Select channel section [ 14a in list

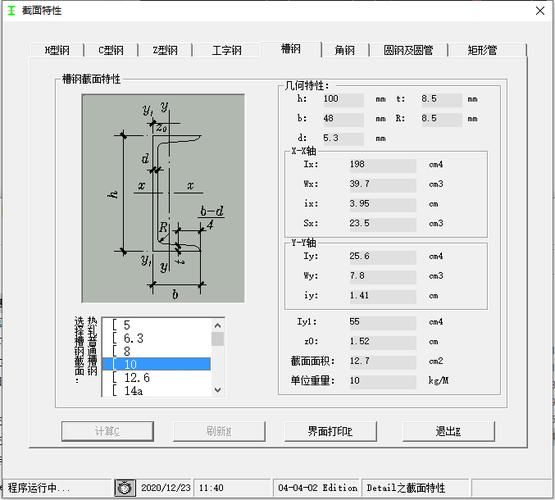pyautogui.click(x=156, y=391)
